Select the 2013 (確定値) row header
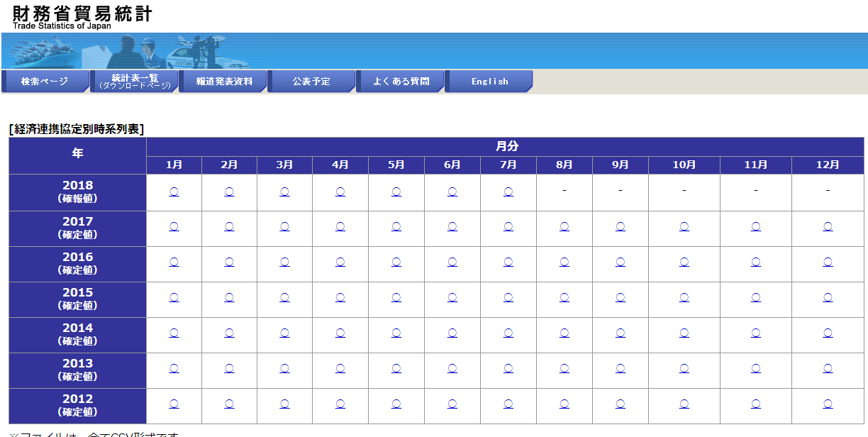 77,370
